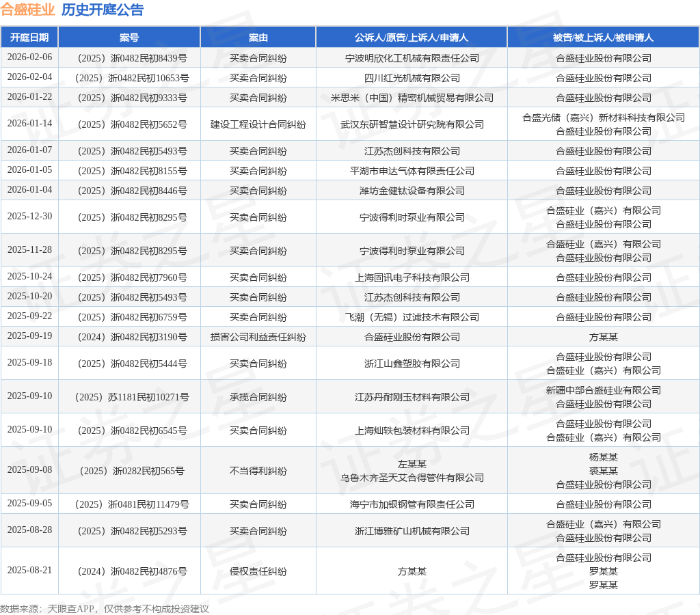Click date cell 2025-09-22
The height and width of the screenshot is (615, 700).
coord(29,316)
